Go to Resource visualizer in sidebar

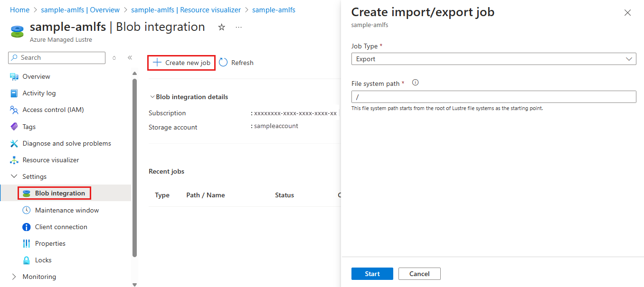click(x=50, y=160)
